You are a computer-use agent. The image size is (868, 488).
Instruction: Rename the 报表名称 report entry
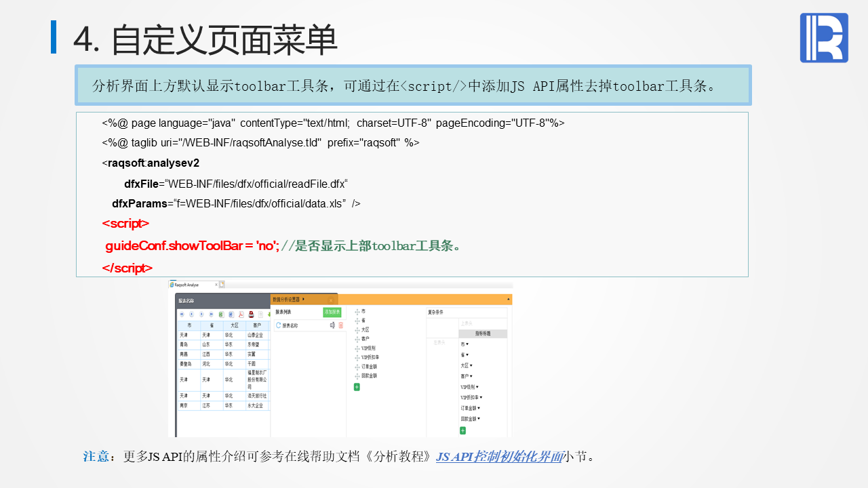click(x=332, y=325)
